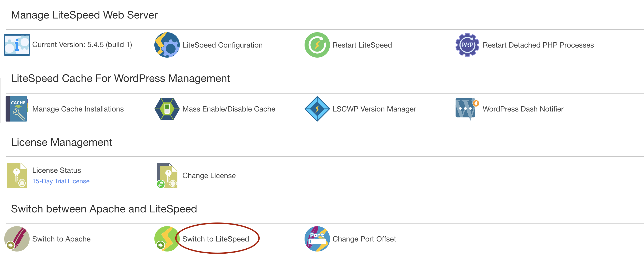The height and width of the screenshot is (279, 644).
Task: Click the Switch to Apache text
Action: click(x=61, y=239)
